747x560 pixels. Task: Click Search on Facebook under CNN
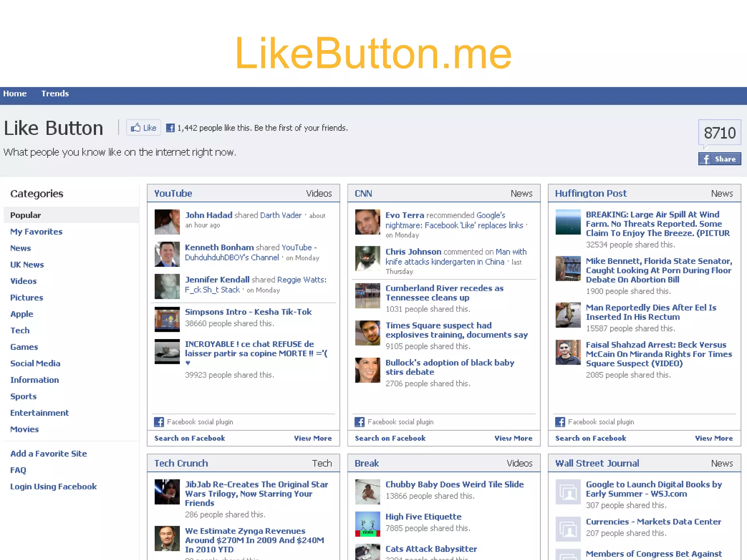tap(390, 438)
